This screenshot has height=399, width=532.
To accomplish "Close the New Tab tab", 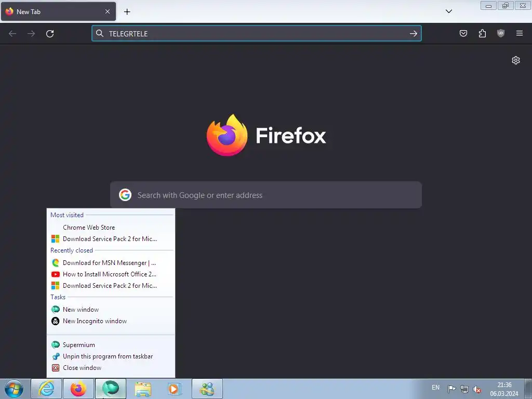I will click(108, 11).
